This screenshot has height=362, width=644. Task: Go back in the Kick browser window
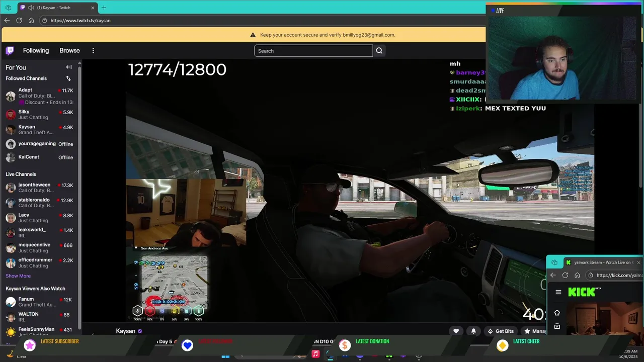[x=553, y=275]
